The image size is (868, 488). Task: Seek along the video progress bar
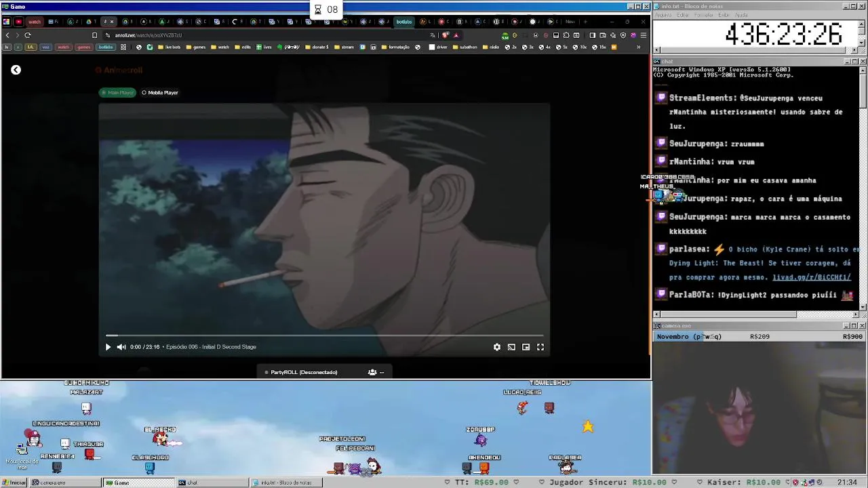point(324,335)
